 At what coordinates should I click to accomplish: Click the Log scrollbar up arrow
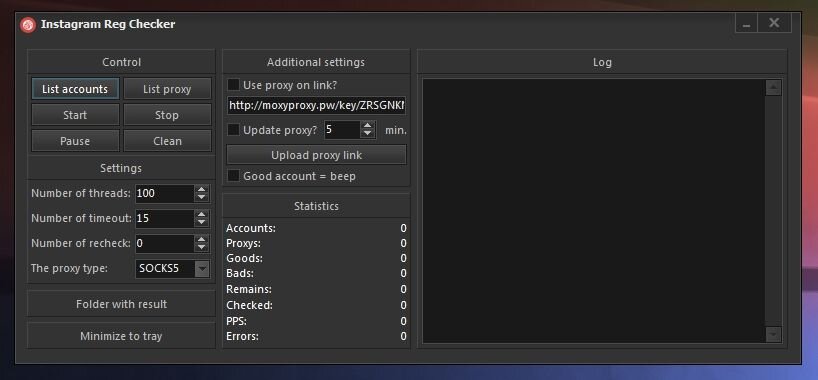tap(773, 88)
